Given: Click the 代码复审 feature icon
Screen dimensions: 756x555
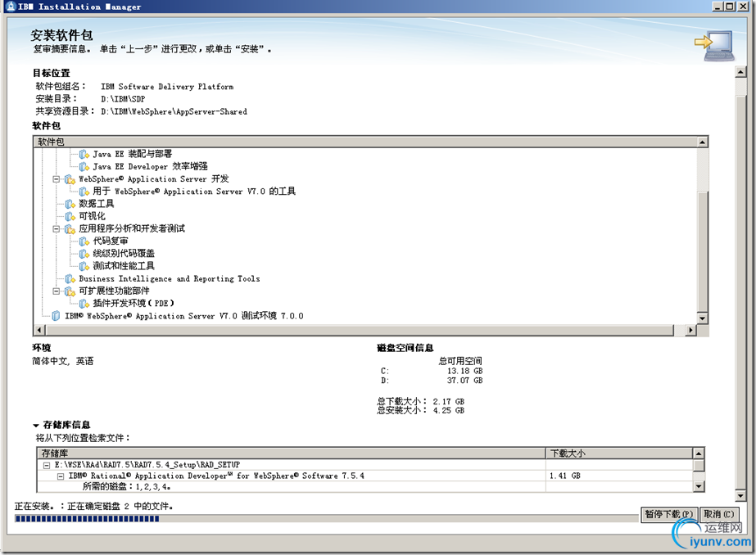Looking at the screenshot, I should point(84,241).
